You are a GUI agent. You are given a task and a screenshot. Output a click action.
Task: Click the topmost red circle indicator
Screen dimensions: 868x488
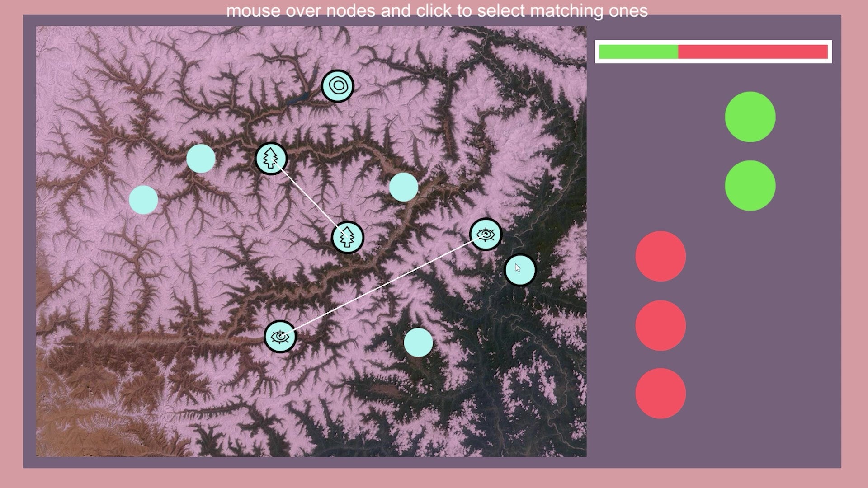coord(660,256)
